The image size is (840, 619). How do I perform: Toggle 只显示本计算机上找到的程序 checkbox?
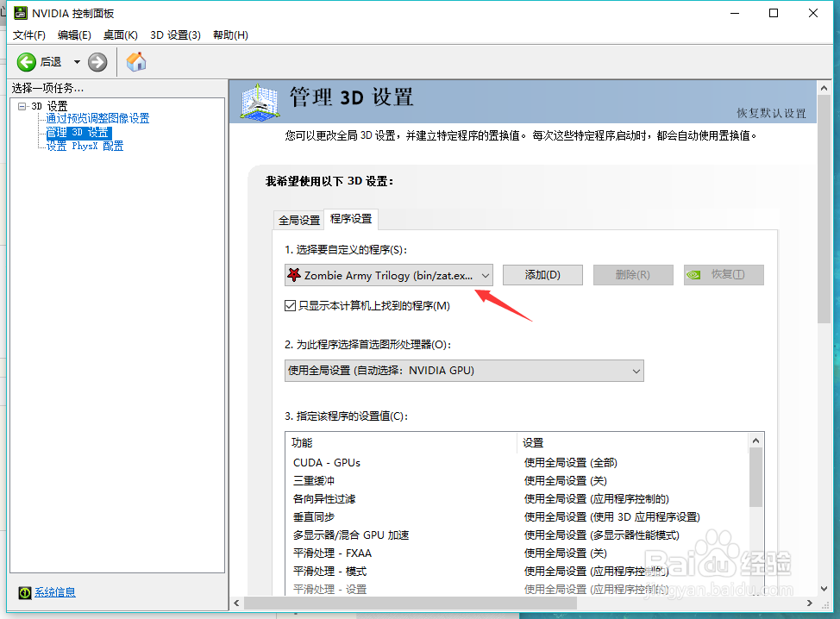tap(290, 306)
